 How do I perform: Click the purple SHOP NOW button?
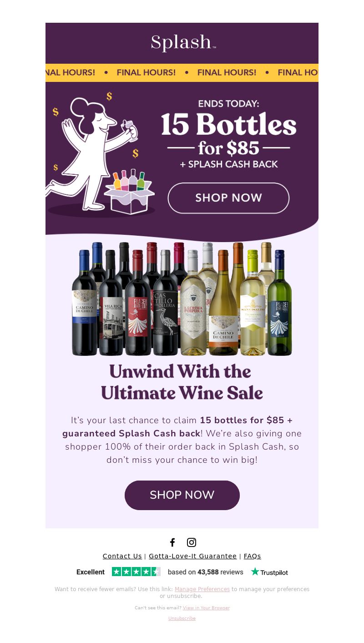[x=182, y=495]
